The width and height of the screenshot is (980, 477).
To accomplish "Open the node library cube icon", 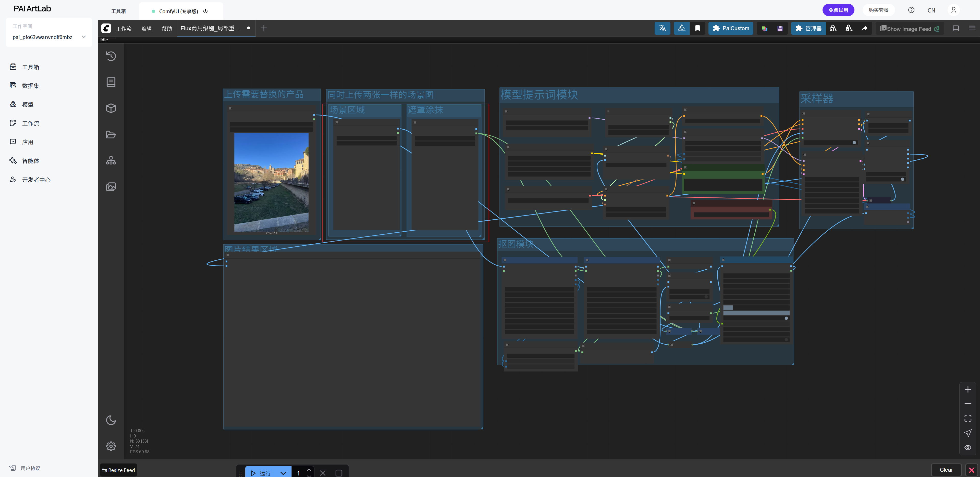I will (x=111, y=108).
